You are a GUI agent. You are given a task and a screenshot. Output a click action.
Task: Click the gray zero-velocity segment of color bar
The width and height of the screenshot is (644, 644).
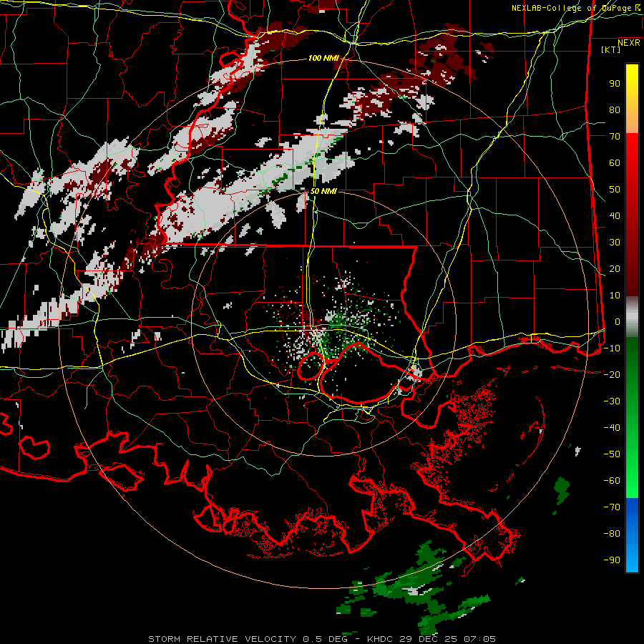click(x=632, y=316)
